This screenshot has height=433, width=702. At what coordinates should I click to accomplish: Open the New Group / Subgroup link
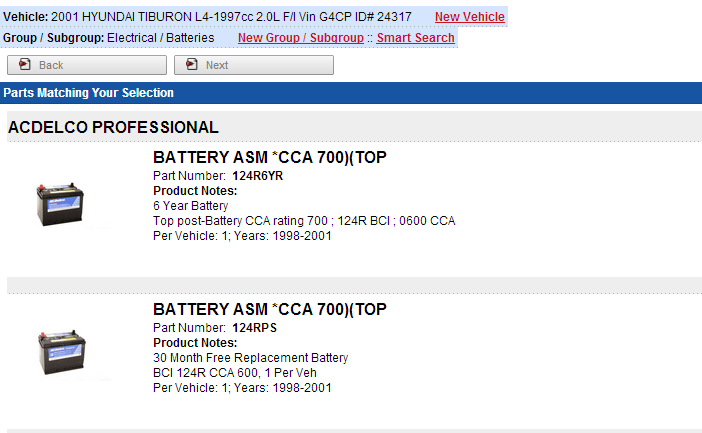[x=300, y=38]
